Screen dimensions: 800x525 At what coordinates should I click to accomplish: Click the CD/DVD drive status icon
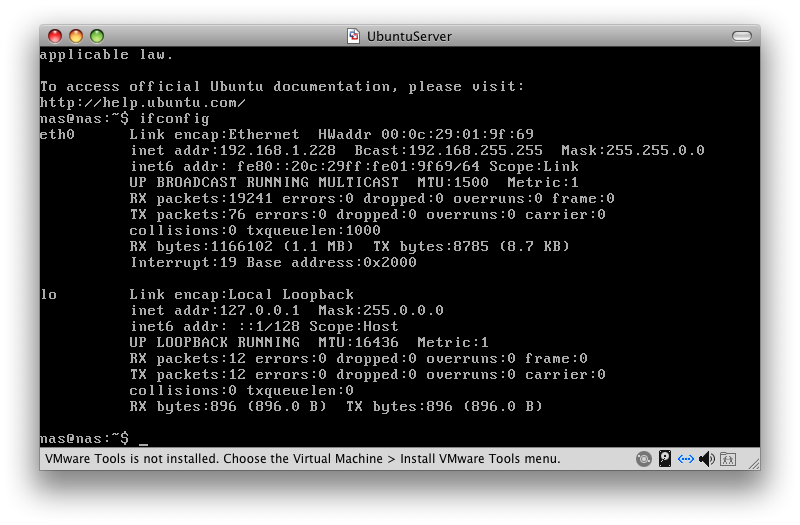pyautogui.click(x=644, y=459)
